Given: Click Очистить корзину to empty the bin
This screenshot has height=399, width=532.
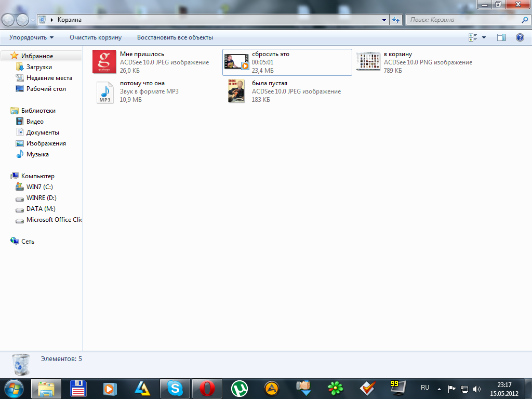Looking at the screenshot, I should coord(96,37).
